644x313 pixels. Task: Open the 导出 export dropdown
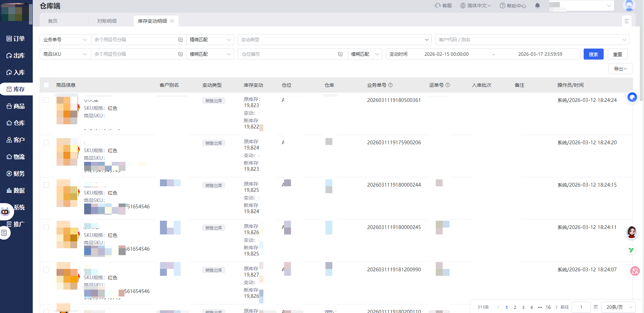tap(620, 69)
